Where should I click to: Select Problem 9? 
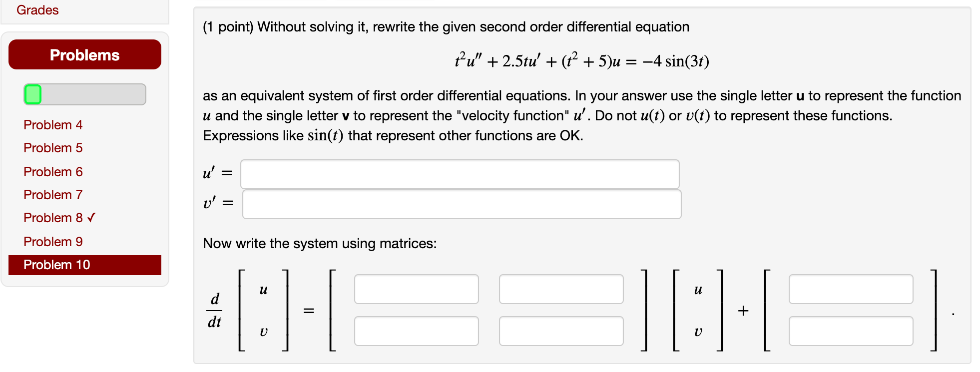click(x=52, y=241)
